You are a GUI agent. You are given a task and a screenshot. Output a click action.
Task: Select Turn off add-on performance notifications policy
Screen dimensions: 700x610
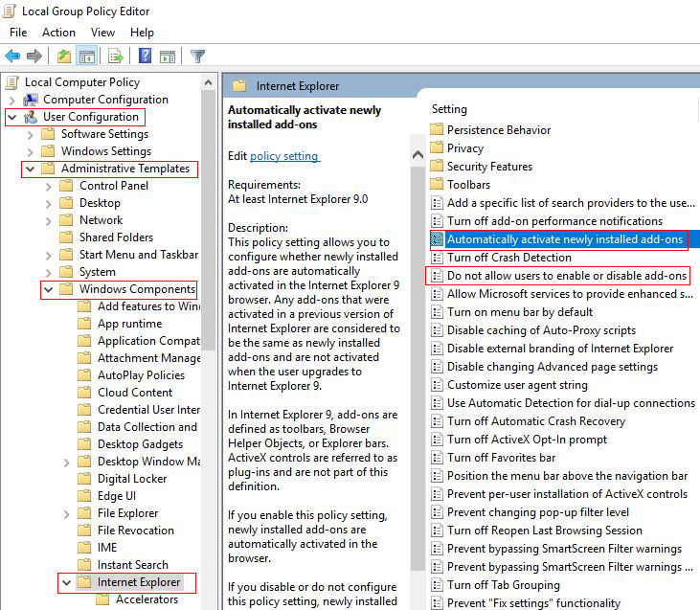tap(554, 221)
